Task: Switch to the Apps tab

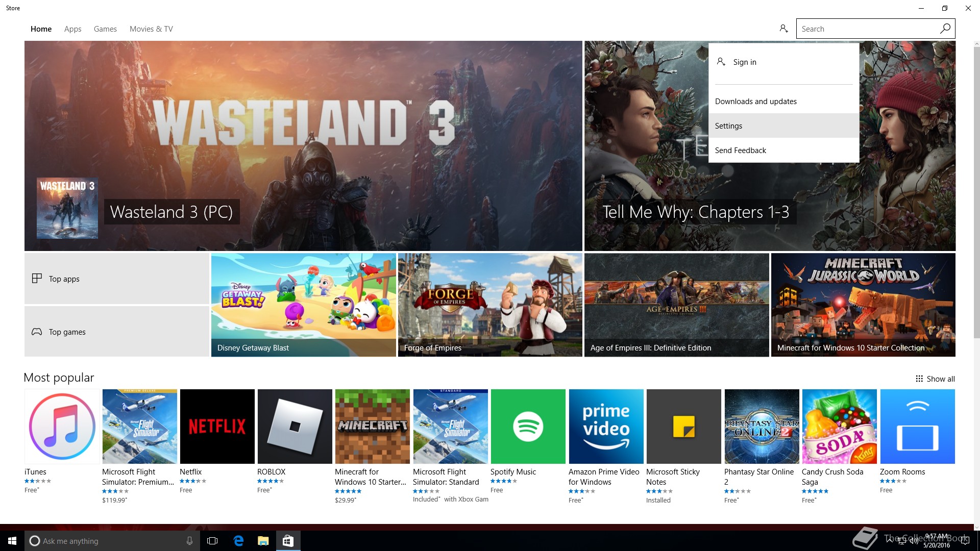Action: pyautogui.click(x=72, y=29)
